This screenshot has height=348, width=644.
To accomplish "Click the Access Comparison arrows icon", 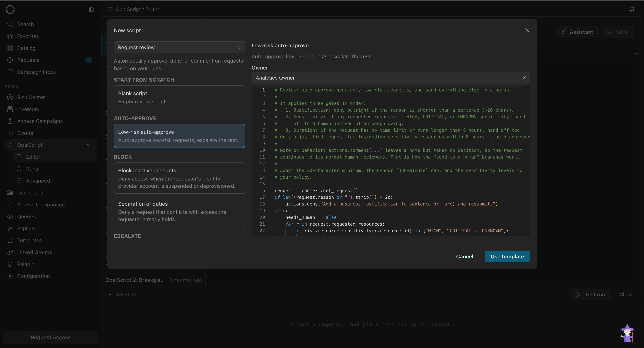I will tap(10, 205).
